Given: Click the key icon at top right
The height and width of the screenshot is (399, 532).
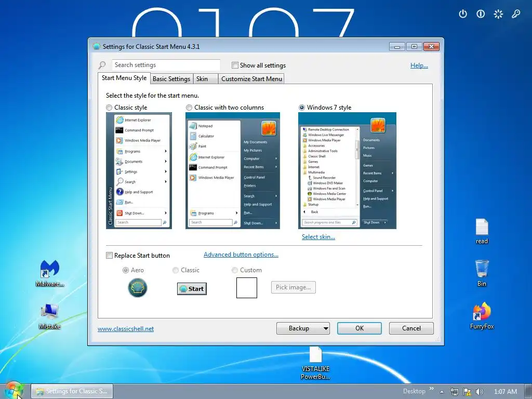Looking at the screenshot, I should [516, 14].
